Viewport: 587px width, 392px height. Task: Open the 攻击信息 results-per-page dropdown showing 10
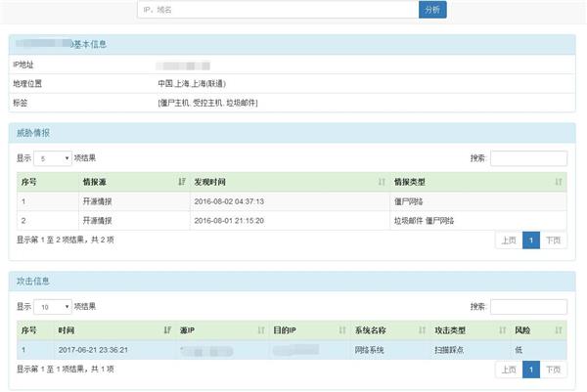(x=54, y=306)
